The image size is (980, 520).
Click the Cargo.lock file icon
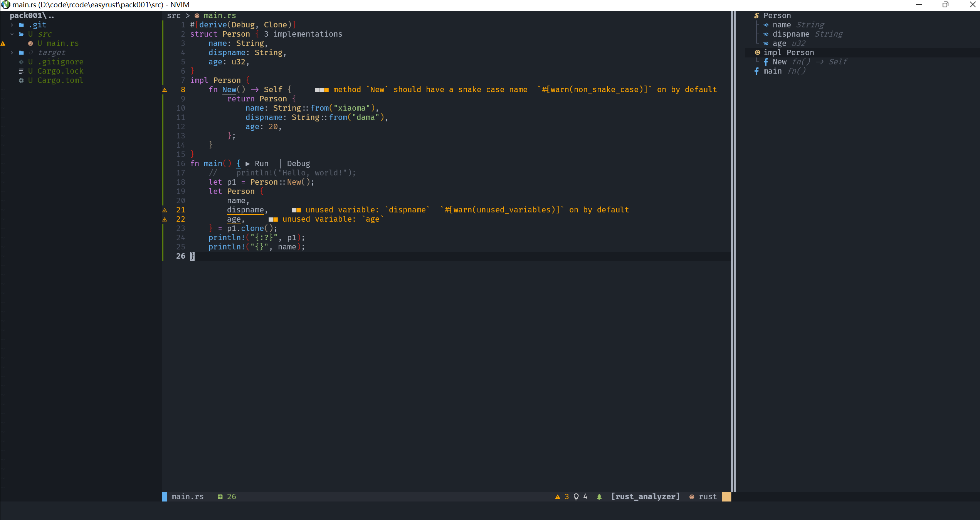coord(21,71)
